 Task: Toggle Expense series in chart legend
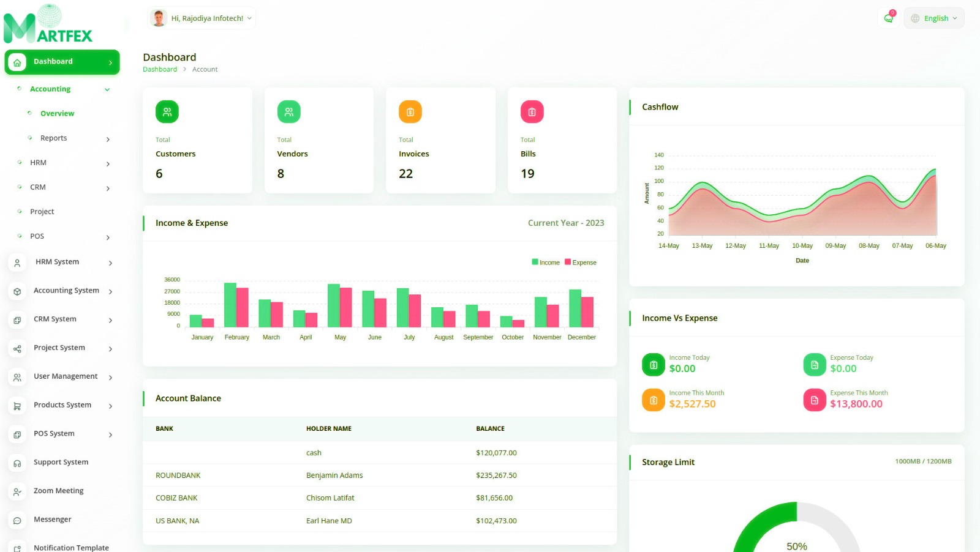580,263
